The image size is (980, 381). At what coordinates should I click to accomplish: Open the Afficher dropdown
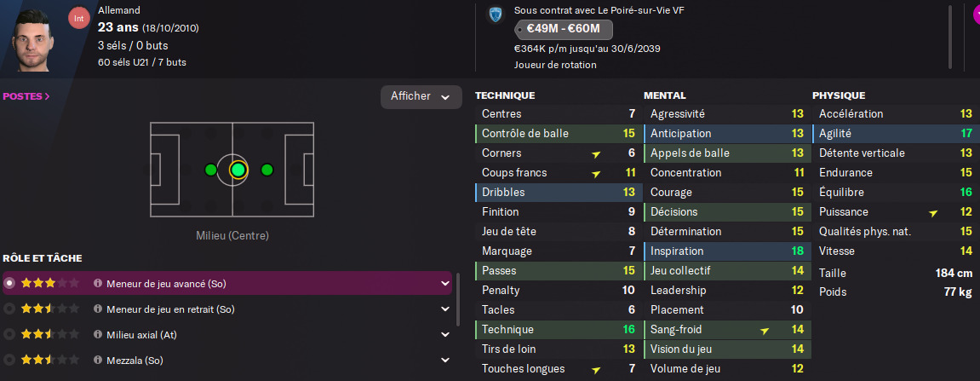(421, 97)
